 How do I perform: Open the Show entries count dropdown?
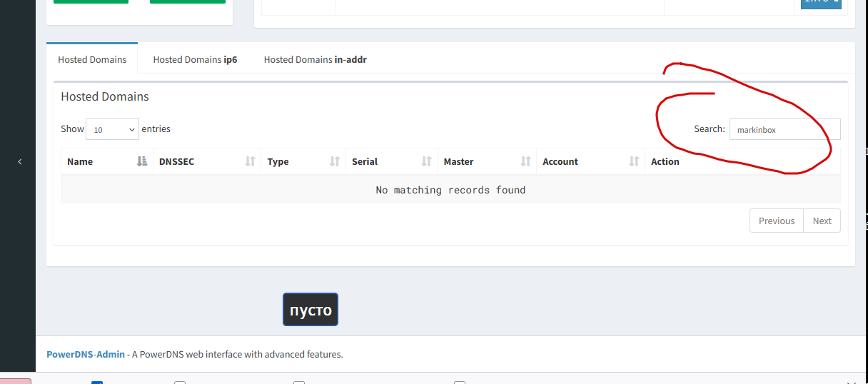113,129
